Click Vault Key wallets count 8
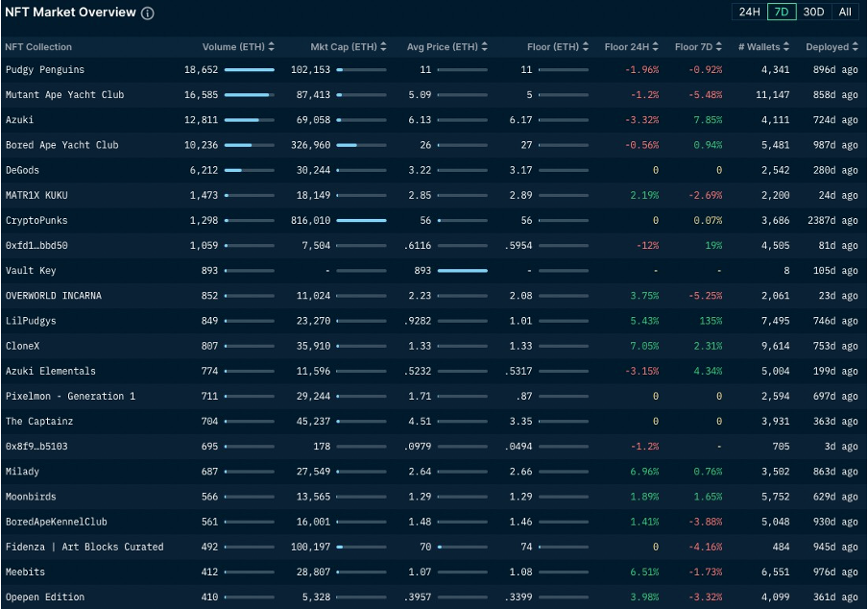 click(786, 271)
